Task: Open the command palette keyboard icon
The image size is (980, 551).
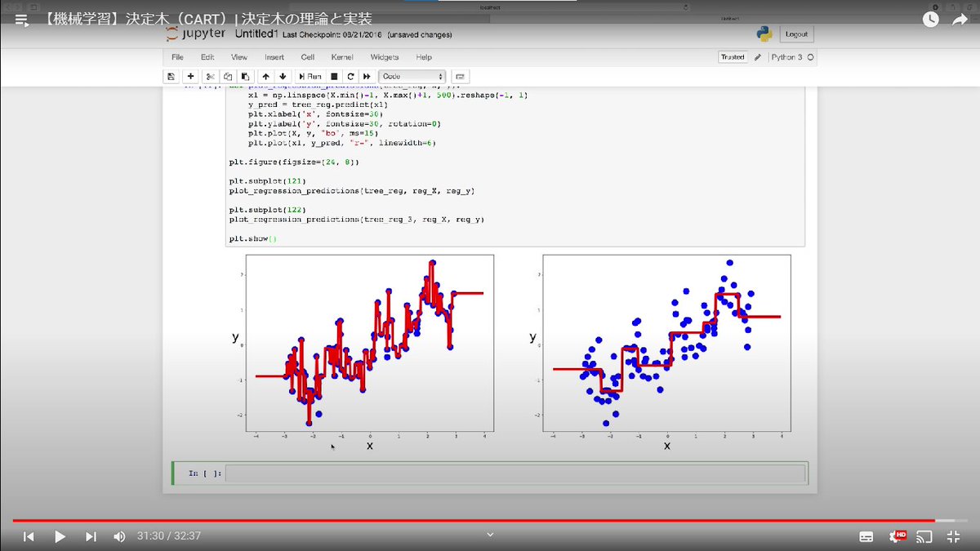Action: pyautogui.click(x=458, y=76)
